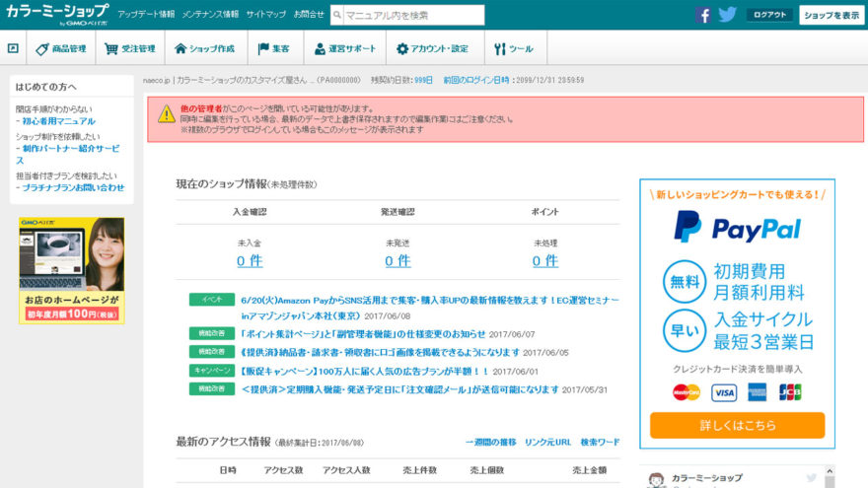868x488 pixels.
Task: Click アップデート情報 header link
Action: pyautogui.click(x=146, y=15)
